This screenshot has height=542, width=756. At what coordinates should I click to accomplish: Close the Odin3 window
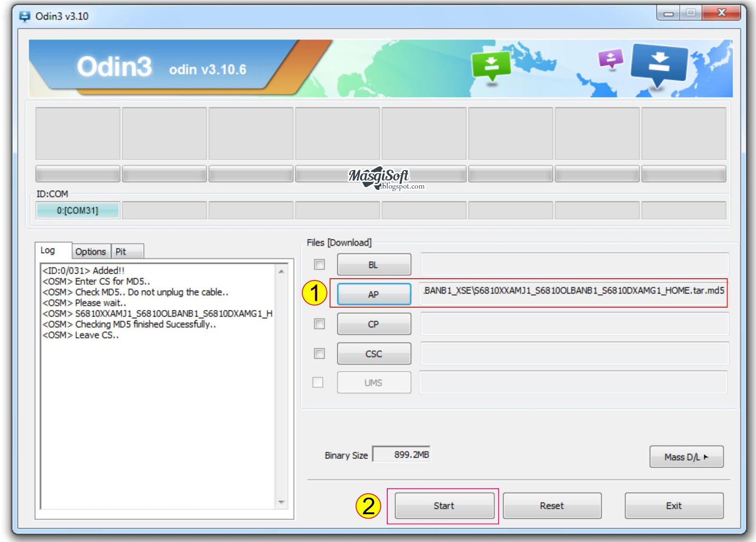pos(721,13)
